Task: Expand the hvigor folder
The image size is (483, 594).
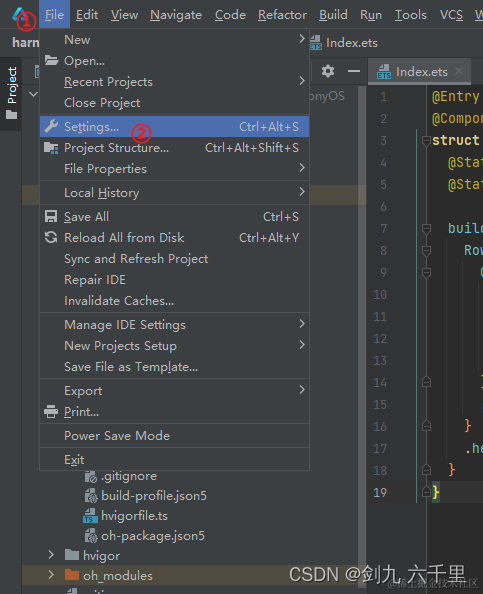Action: [x=51, y=555]
